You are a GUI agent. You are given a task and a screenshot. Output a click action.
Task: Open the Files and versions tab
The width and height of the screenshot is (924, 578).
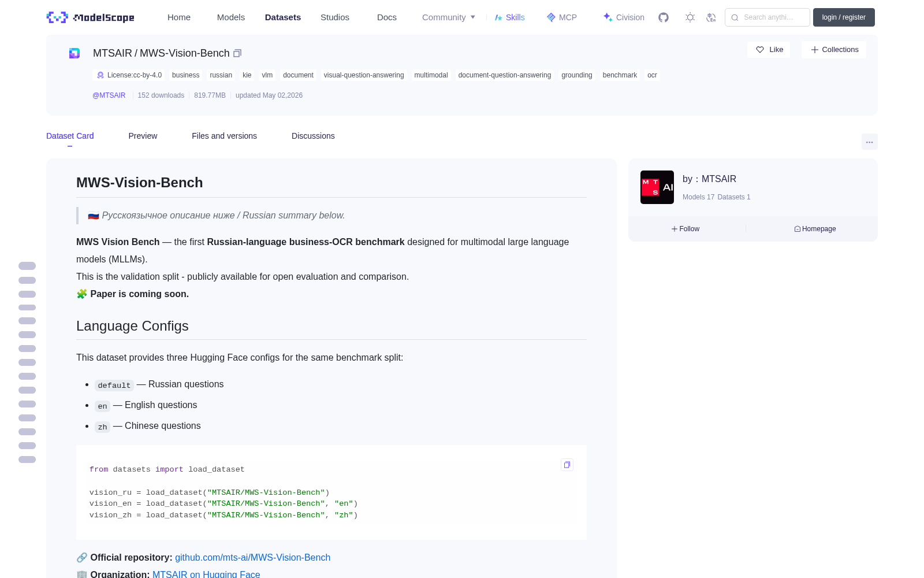pyautogui.click(x=224, y=136)
